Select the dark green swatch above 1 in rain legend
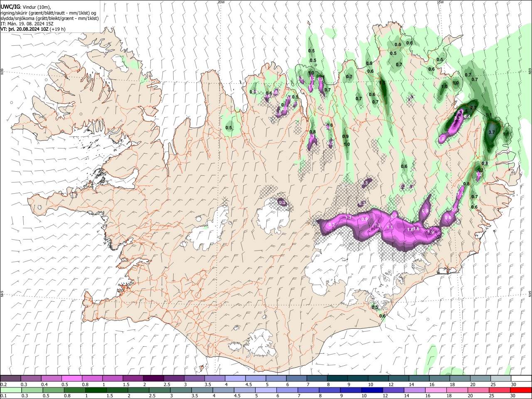 [96, 390]
